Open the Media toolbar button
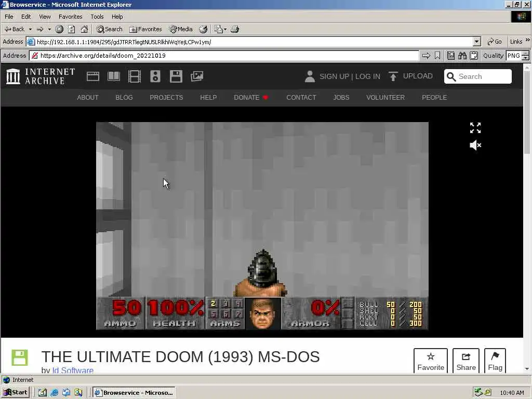 click(x=181, y=29)
